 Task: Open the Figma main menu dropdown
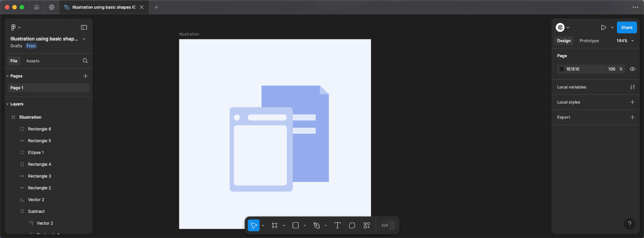pyautogui.click(x=15, y=27)
